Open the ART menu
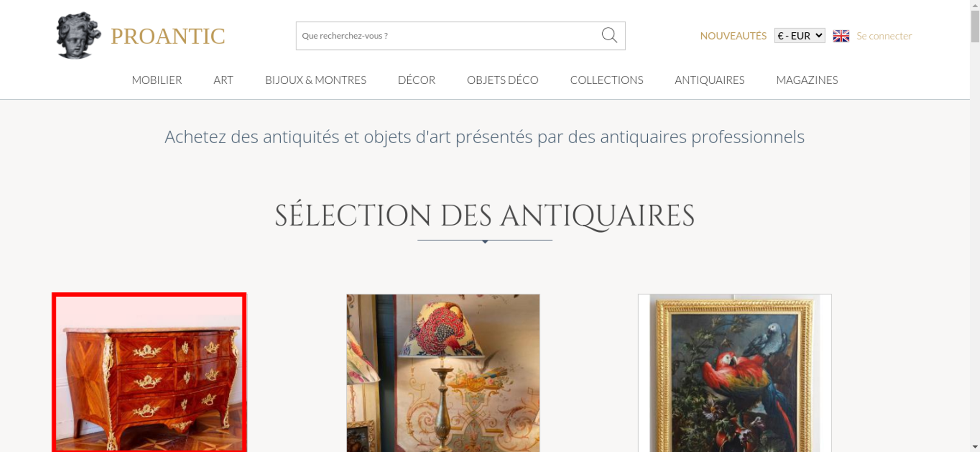Screen dimensions: 980x452 (x=223, y=80)
